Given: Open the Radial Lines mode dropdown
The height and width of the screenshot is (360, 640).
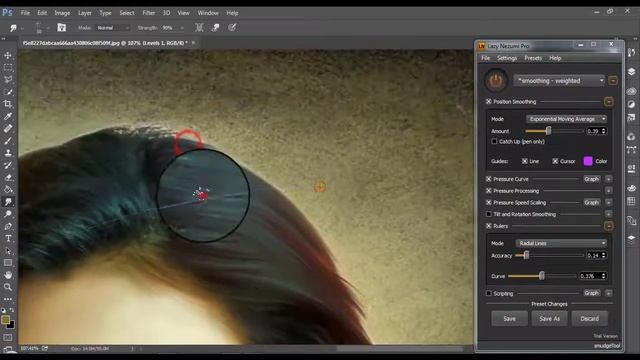Looking at the screenshot, I should [x=561, y=243].
